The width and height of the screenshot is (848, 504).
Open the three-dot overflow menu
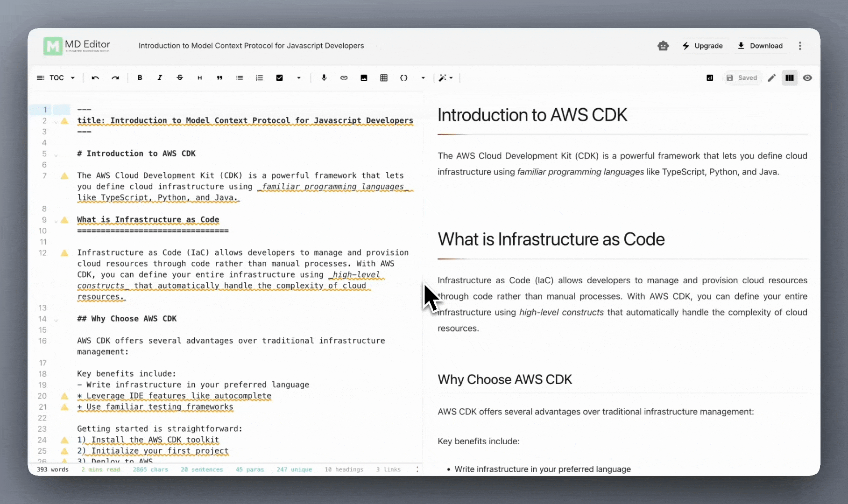[x=800, y=46]
